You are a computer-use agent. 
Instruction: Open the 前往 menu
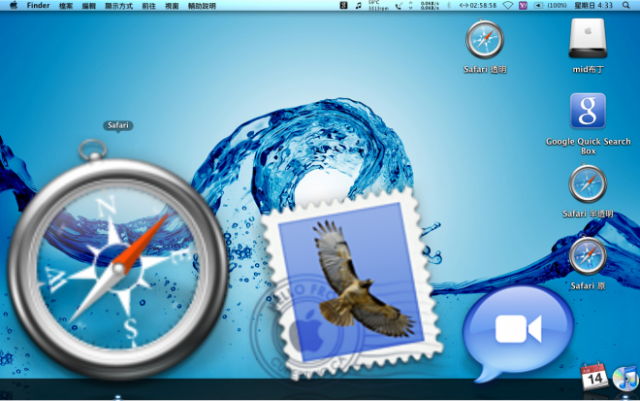click(x=149, y=6)
